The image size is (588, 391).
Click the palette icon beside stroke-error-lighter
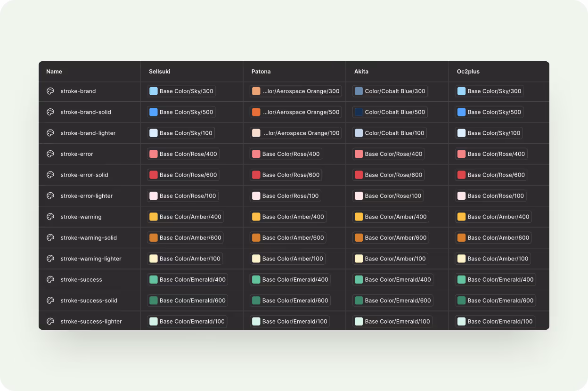(x=50, y=195)
